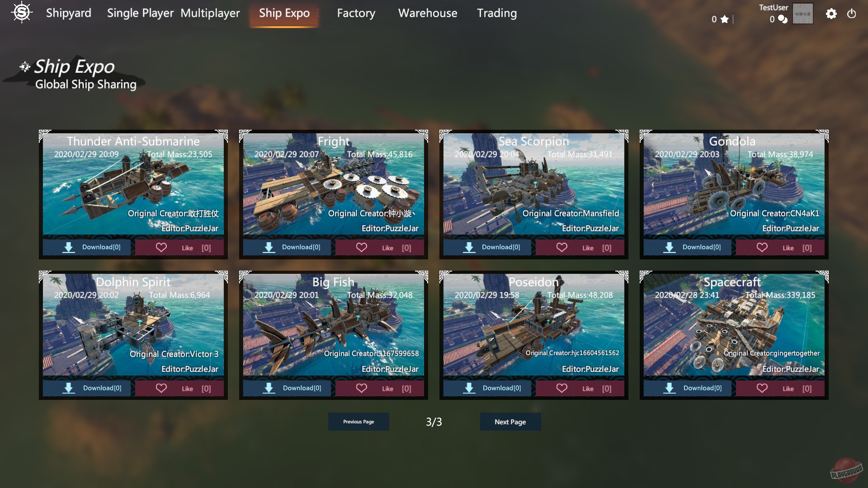This screenshot has width=868, height=488.
Task: Select the Shipyard menu item
Action: [x=69, y=14]
